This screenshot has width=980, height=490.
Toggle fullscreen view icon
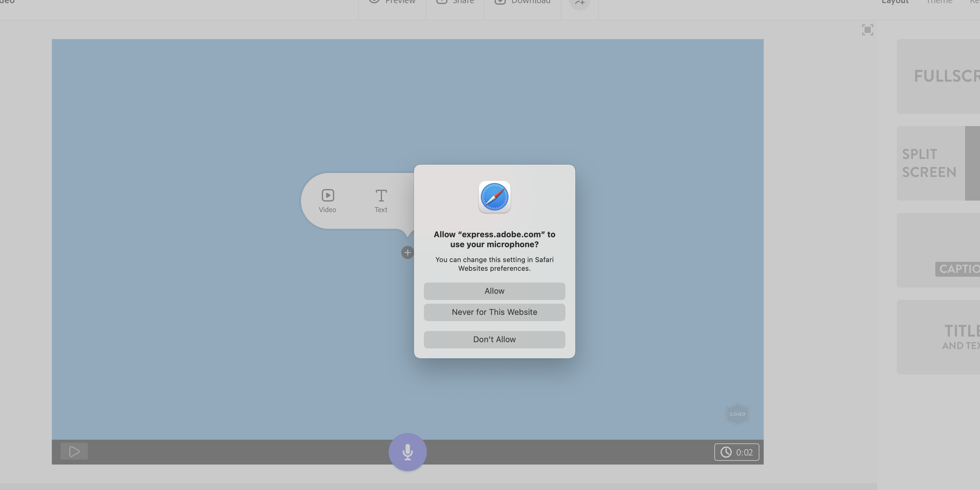867,30
